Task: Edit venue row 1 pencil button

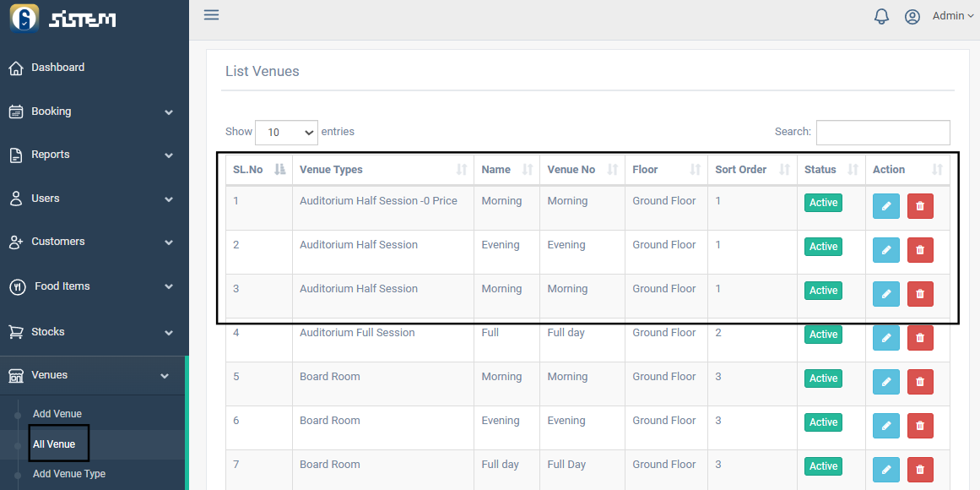Action: (886, 206)
